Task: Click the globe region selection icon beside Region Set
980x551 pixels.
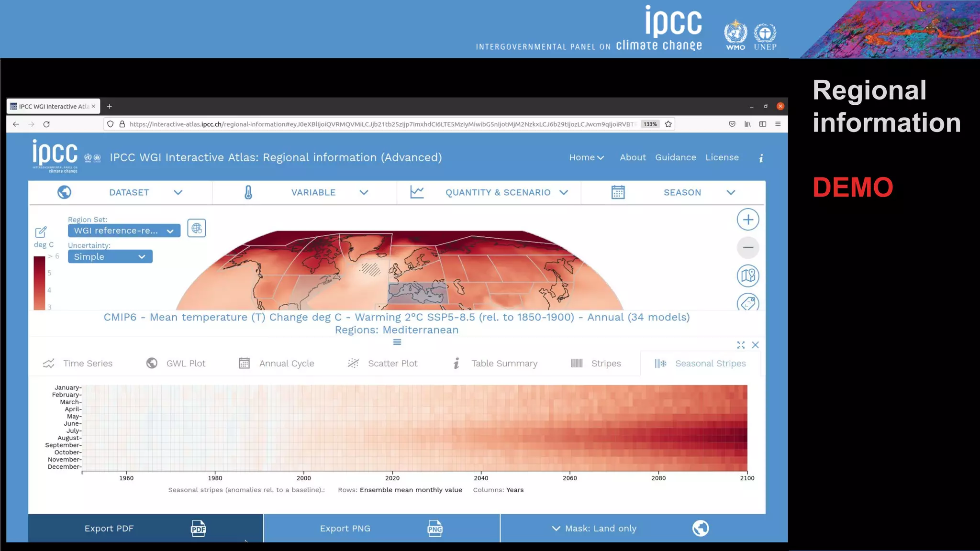Action: 197,229
